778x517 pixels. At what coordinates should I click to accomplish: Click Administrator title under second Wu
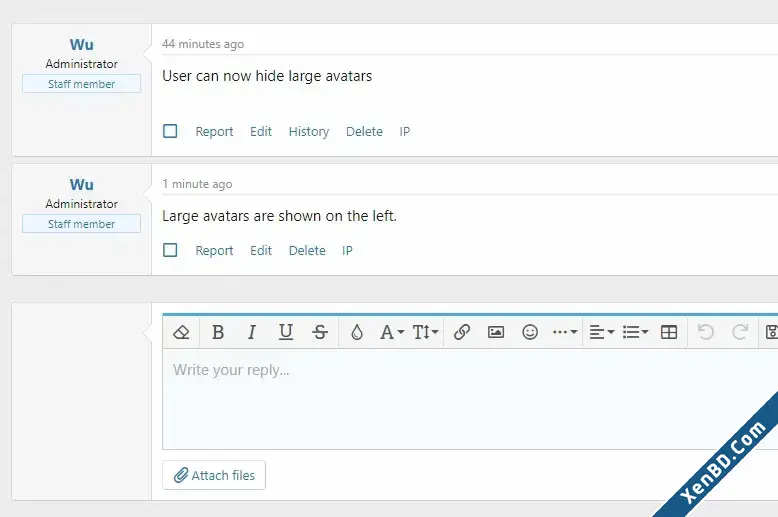tap(81, 204)
